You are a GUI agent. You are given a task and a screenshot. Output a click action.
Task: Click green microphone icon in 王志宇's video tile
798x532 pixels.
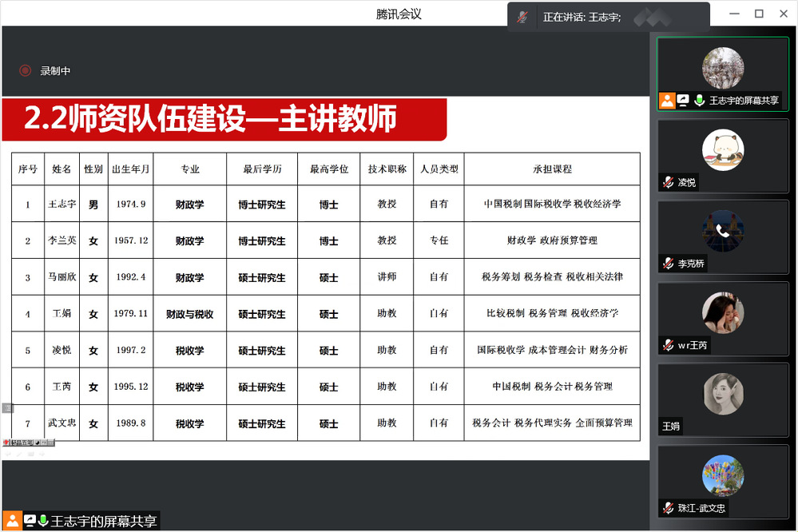click(x=700, y=101)
